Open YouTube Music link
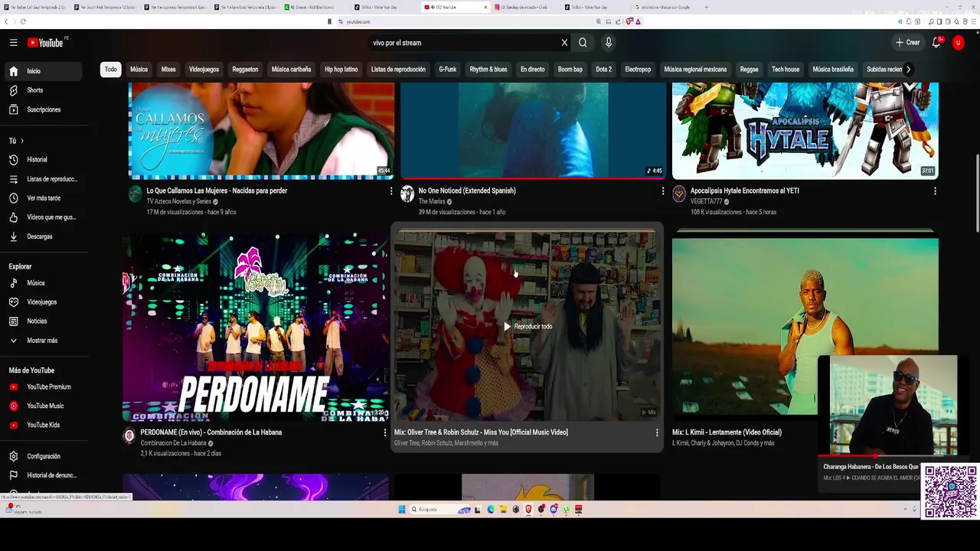 tap(44, 406)
